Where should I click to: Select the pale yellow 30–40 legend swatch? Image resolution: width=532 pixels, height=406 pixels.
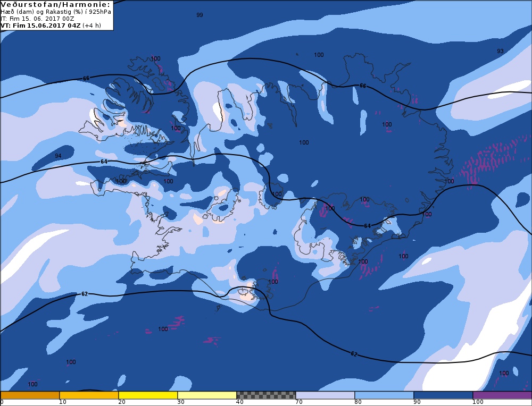tap(207, 395)
